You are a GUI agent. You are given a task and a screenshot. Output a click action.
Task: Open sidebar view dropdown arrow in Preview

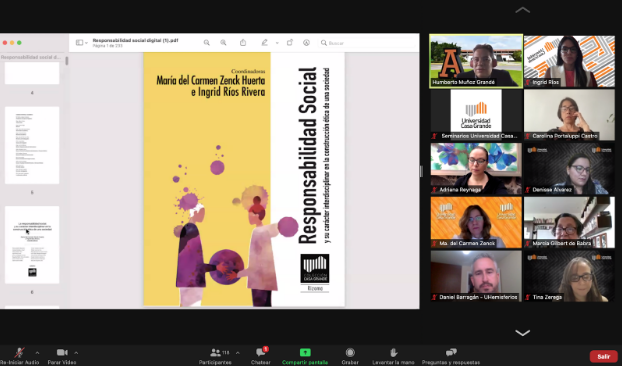pyautogui.click(x=86, y=43)
